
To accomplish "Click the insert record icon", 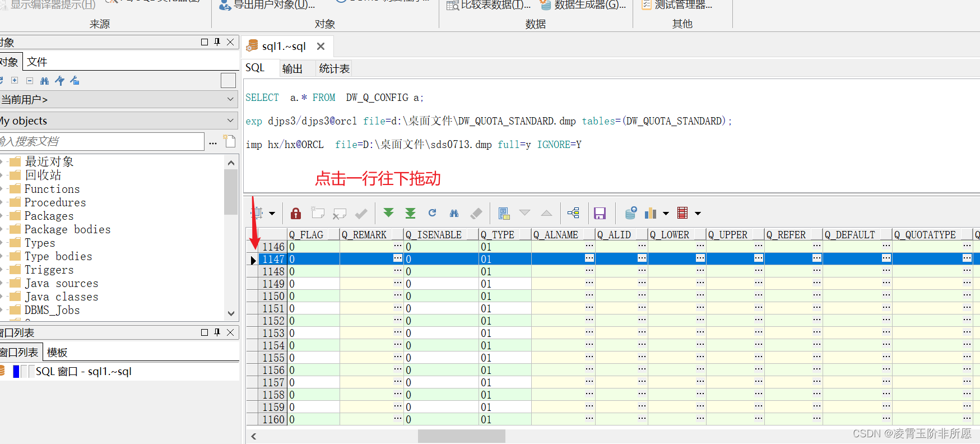I will [x=318, y=213].
